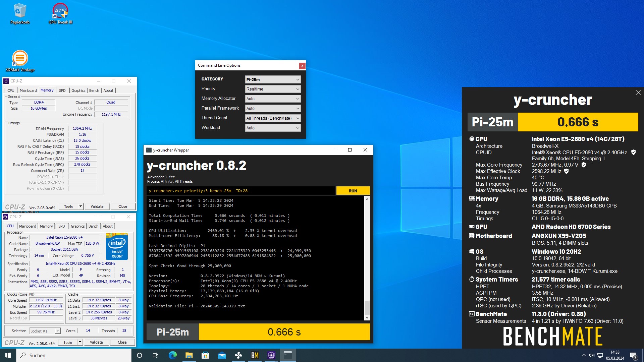Screen dimensions: 644x362
Task: Open the Socket #1 selection dropdown
Action: [45, 331]
